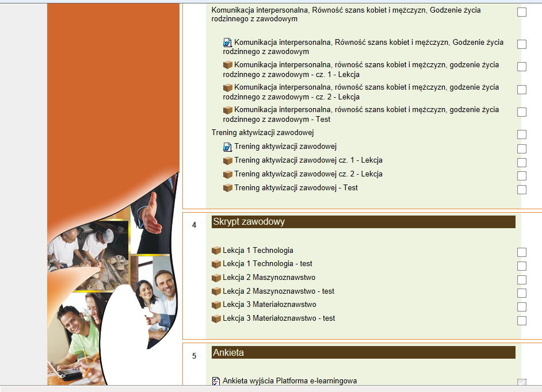Open Trening aktywizacji zawodowej cz. 1 - Lekcja

click(x=308, y=160)
